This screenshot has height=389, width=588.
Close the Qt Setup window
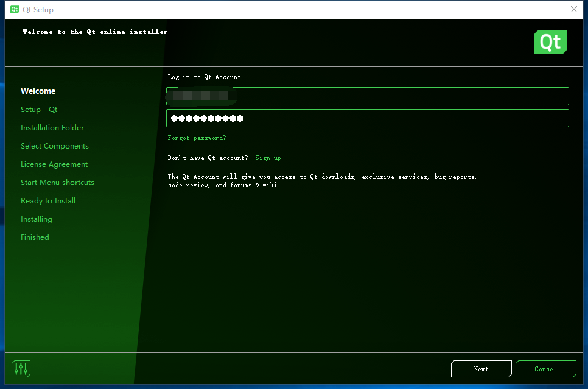coord(574,9)
